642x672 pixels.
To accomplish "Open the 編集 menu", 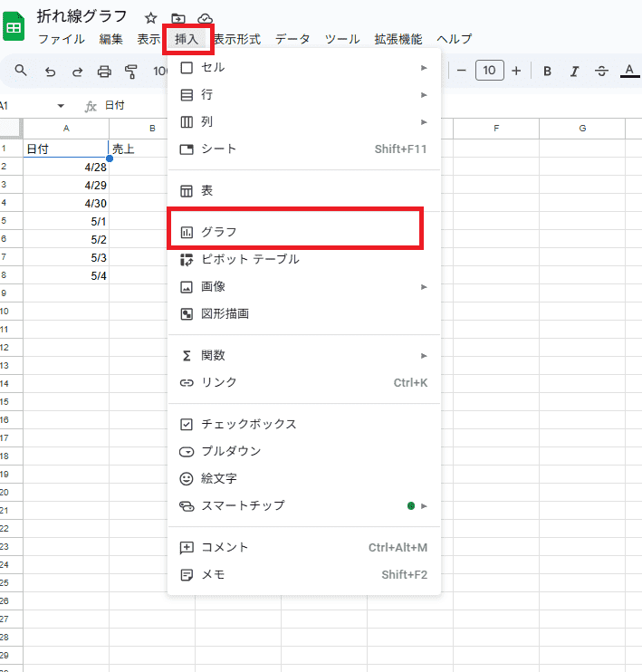I will point(111,39).
